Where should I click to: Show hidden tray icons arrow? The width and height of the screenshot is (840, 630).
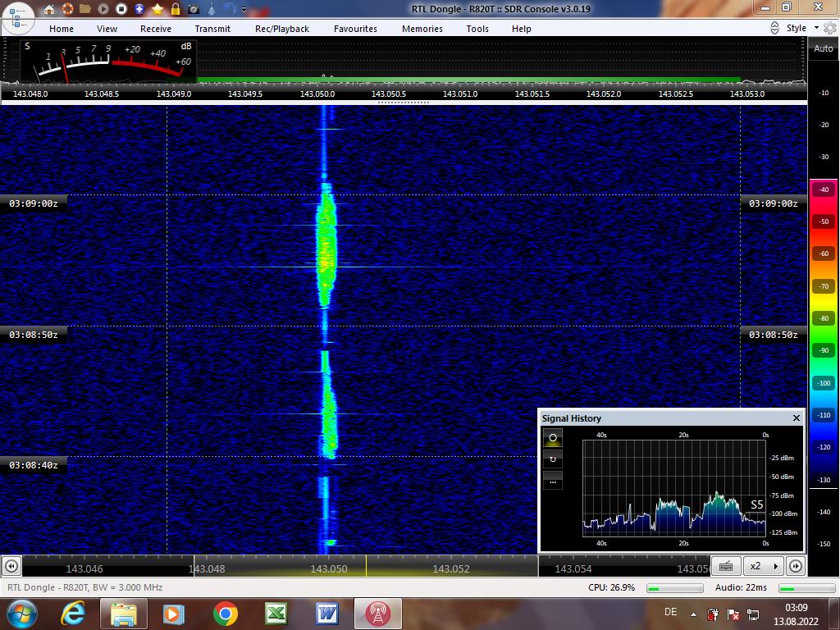[693, 614]
